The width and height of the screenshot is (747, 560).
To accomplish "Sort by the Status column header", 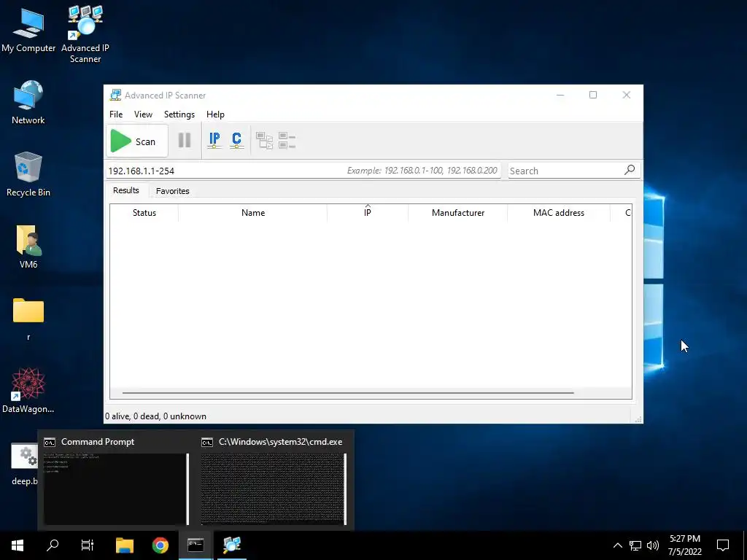I will [x=144, y=213].
